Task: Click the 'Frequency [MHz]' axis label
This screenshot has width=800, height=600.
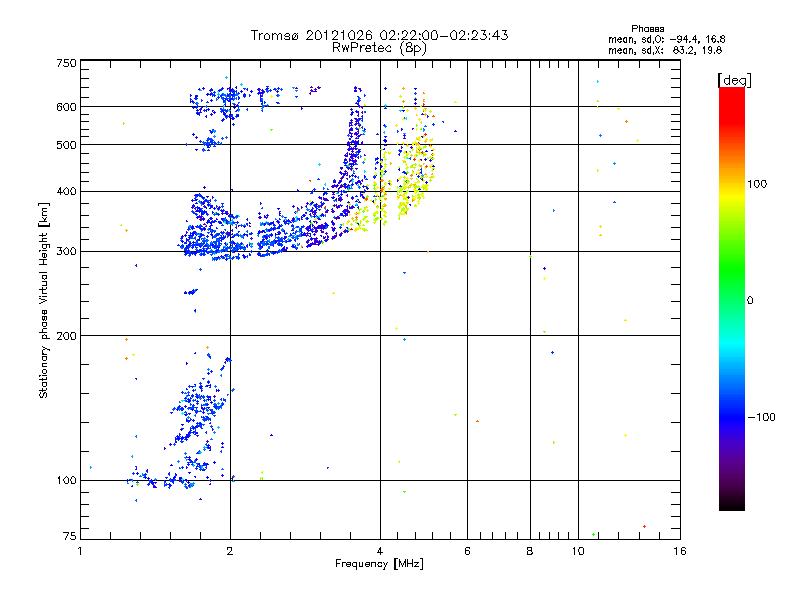Action: [x=379, y=564]
